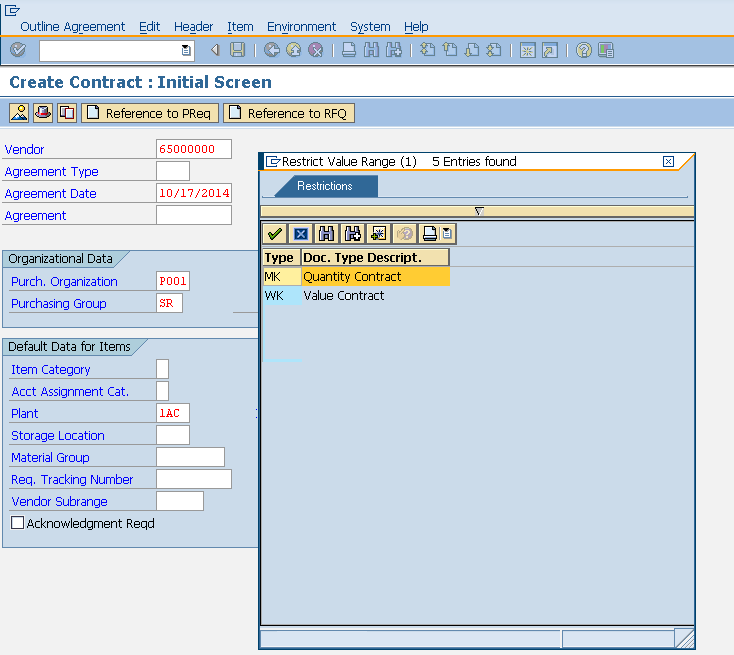Screen dimensions: 734x655
Task: Click the Agreement Type input field
Action: pos(173,171)
